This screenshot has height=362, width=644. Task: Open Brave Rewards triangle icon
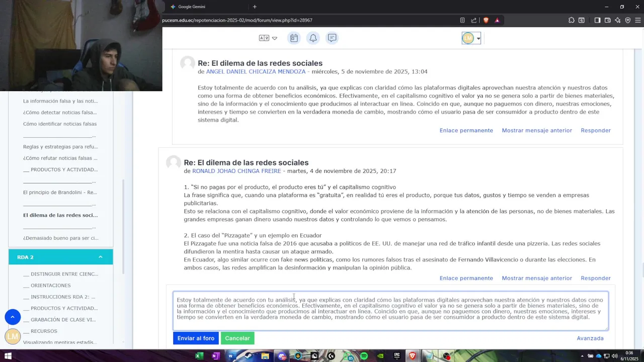point(497,20)
